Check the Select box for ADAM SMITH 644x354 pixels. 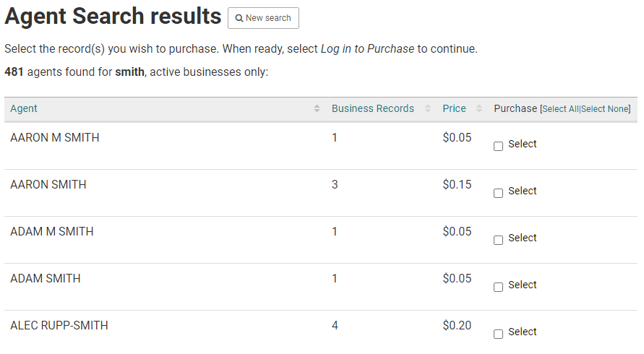[x=498, y=287]
